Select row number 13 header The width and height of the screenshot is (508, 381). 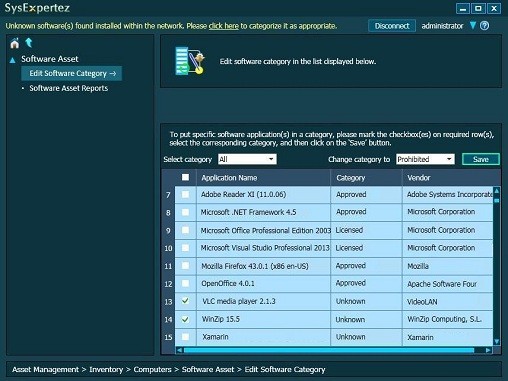point(168,302)
